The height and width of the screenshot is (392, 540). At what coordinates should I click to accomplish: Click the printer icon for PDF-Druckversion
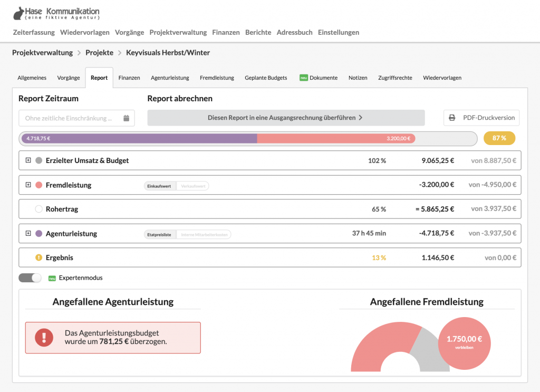tap(452, 118)
